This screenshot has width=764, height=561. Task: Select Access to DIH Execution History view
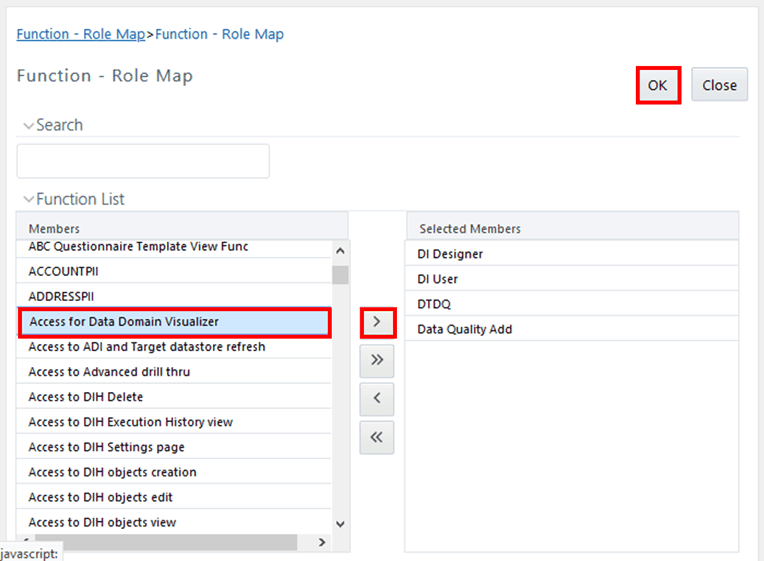coord(174,422)
